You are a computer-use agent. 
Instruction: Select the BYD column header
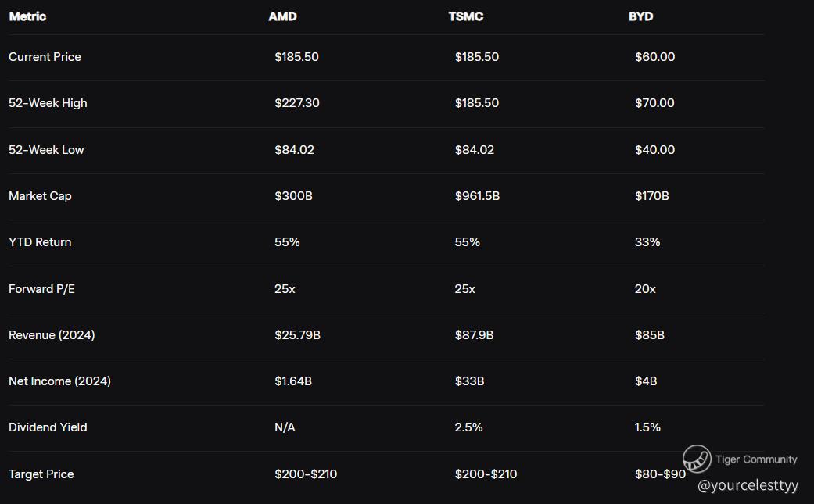pyautogui.click(x=640, y=16)
